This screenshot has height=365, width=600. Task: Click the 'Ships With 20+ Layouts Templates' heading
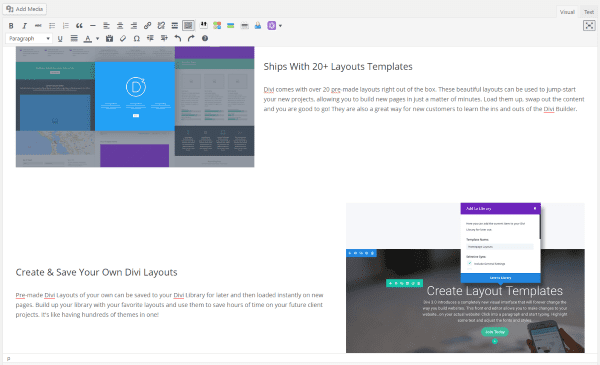point(338,67)
